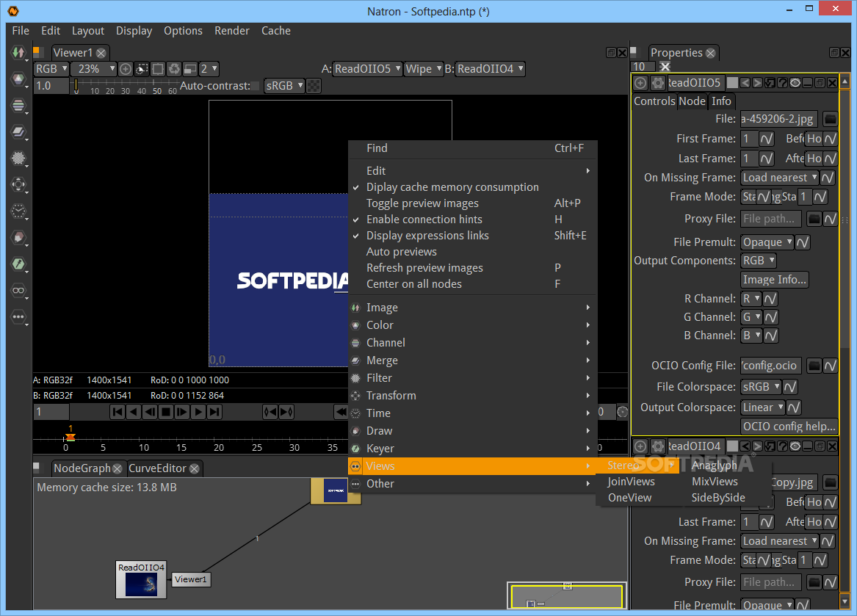Viewport: 857px width, 616px height.
Task: Click the Image Info... button
Action: (775, 280)
